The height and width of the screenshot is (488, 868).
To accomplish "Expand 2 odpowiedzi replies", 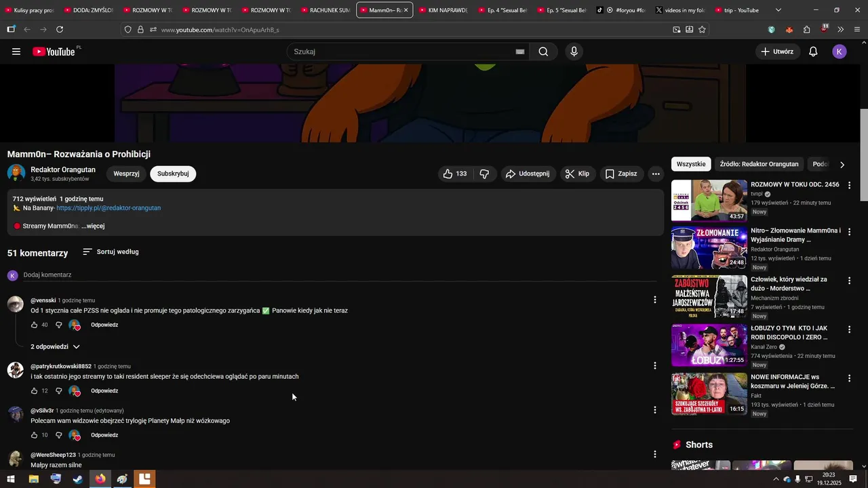I will click(x=56, y=346).
